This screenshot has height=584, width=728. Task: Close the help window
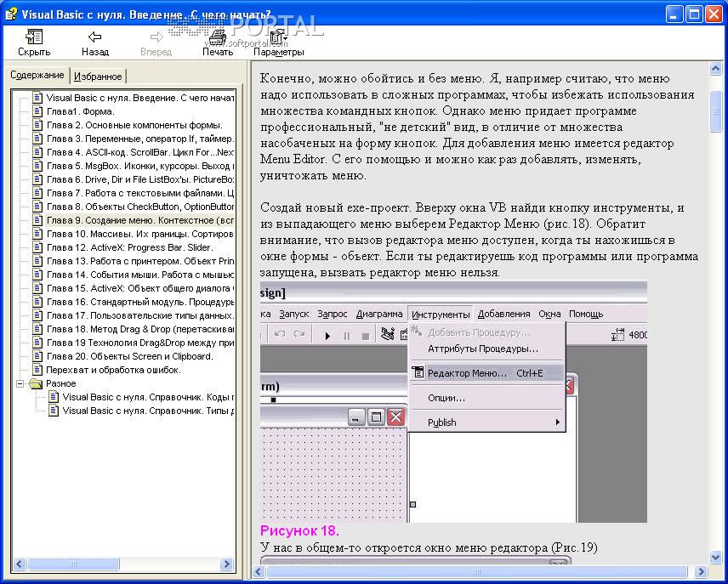coord(714,14)
